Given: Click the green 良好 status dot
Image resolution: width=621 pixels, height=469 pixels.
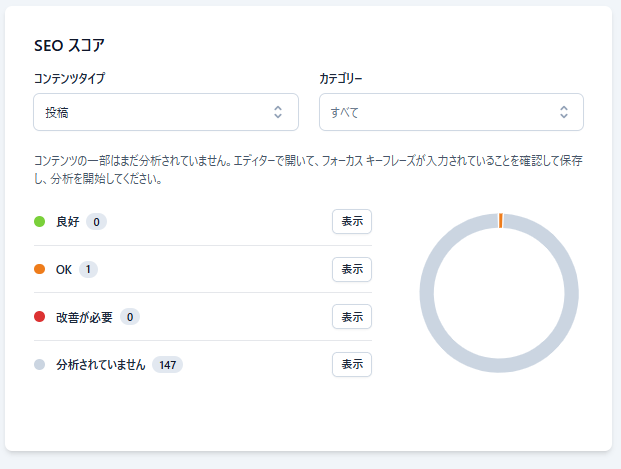Looking at the screenshot, I should point(40,221).
